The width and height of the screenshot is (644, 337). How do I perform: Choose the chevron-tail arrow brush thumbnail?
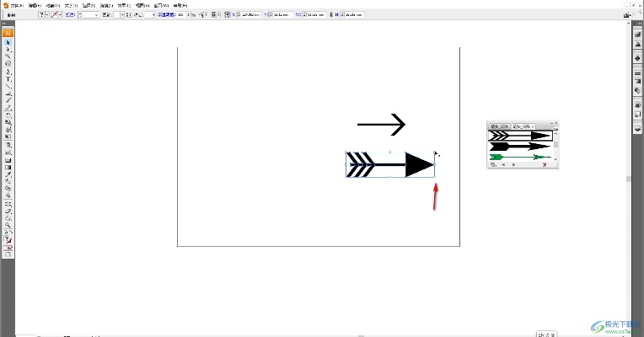[x=520, y=136]
